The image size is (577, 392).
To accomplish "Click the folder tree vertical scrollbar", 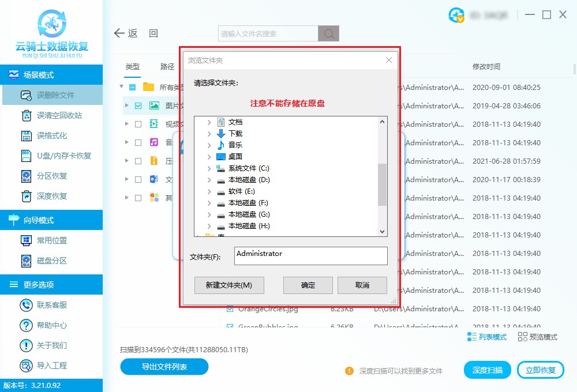I will click(382, 184).
